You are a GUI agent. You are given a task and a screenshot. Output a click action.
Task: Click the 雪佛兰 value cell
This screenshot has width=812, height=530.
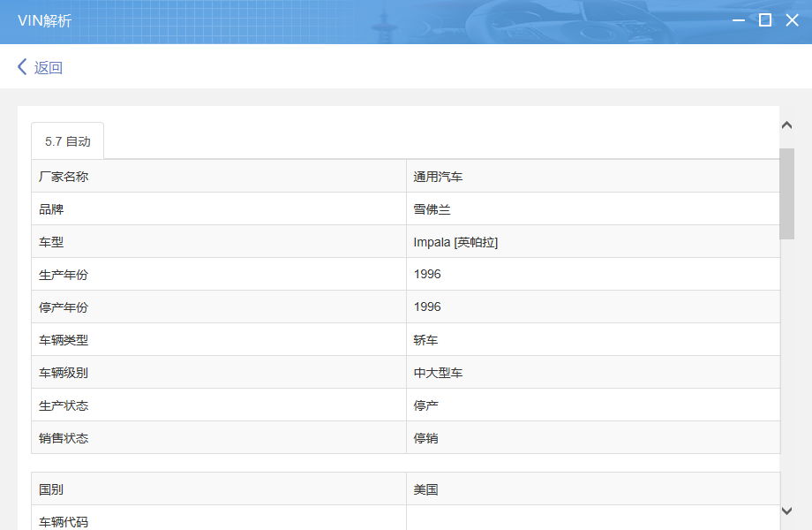593,208
